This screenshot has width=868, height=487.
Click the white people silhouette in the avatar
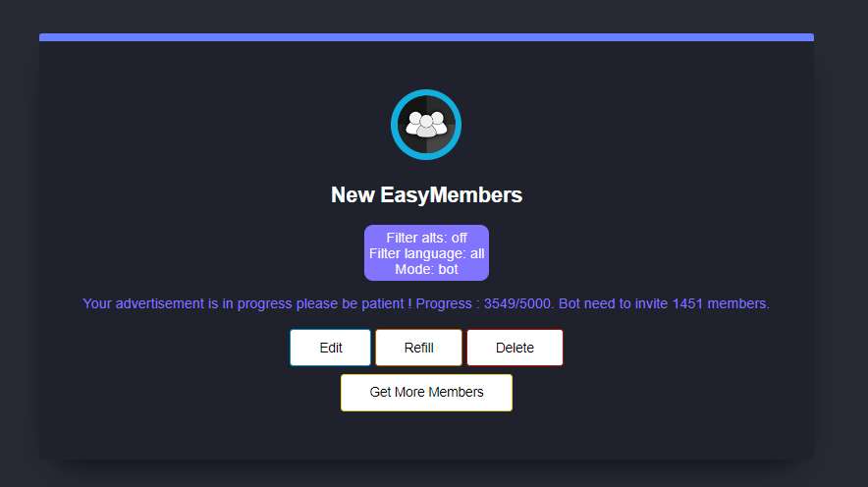click(426, 125)
